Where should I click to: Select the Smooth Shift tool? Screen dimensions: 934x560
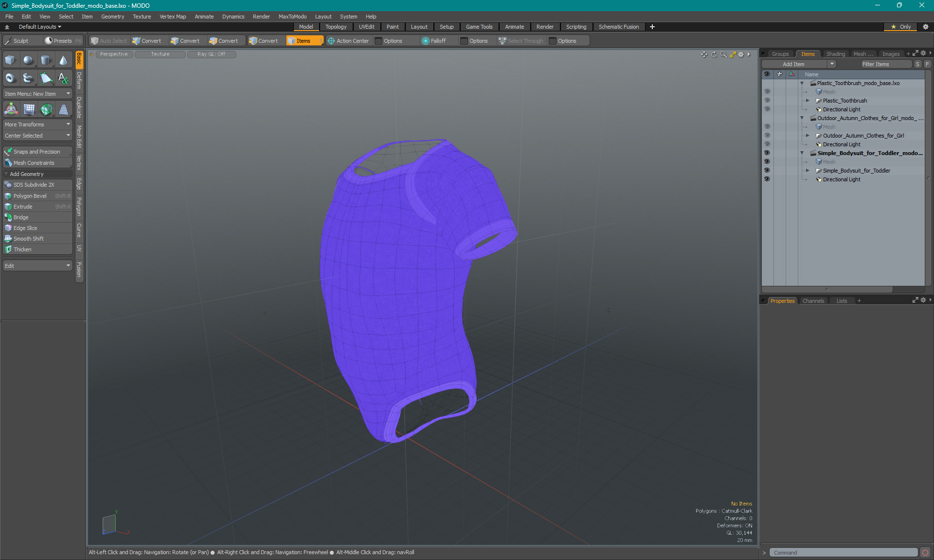point(29,239)
